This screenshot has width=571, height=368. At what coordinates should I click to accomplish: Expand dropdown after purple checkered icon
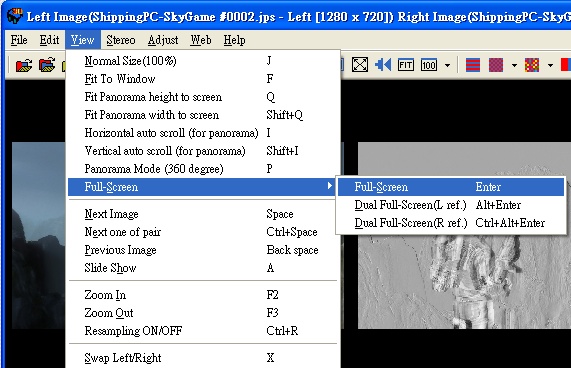[x=514, y=66]
